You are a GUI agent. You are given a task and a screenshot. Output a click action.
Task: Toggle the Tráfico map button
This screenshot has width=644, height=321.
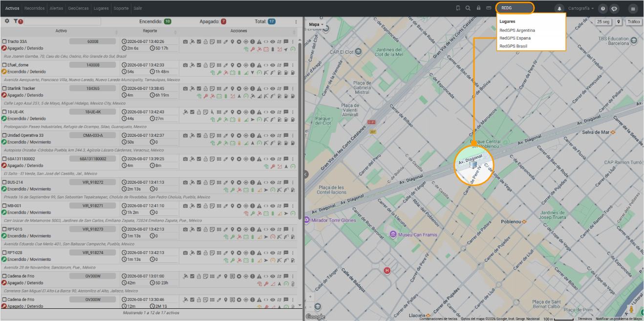(633, 22)
